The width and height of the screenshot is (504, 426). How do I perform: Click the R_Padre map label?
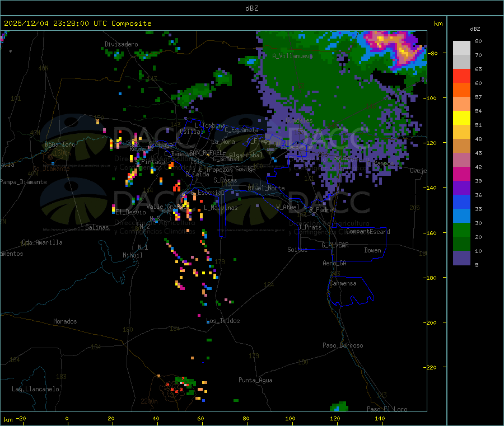(x=321, y=210)
